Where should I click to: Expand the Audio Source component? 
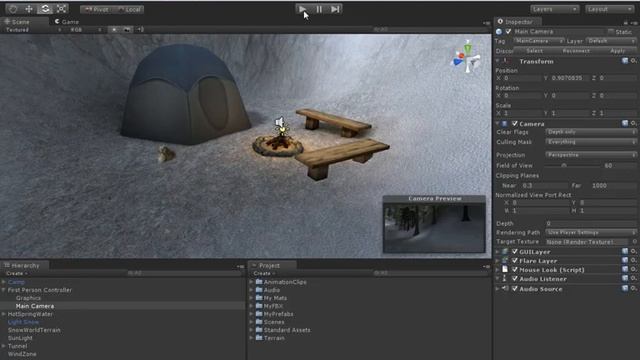tap(498, 289)
